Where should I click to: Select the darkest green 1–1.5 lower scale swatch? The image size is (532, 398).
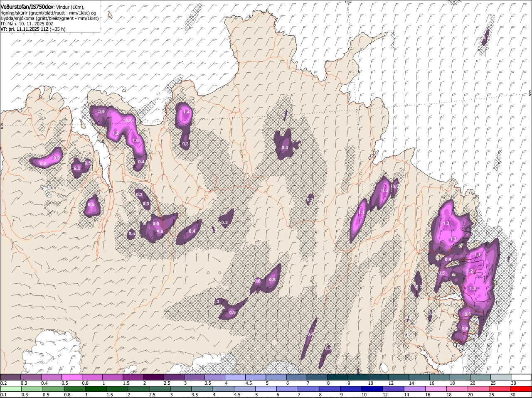point(96,389)
